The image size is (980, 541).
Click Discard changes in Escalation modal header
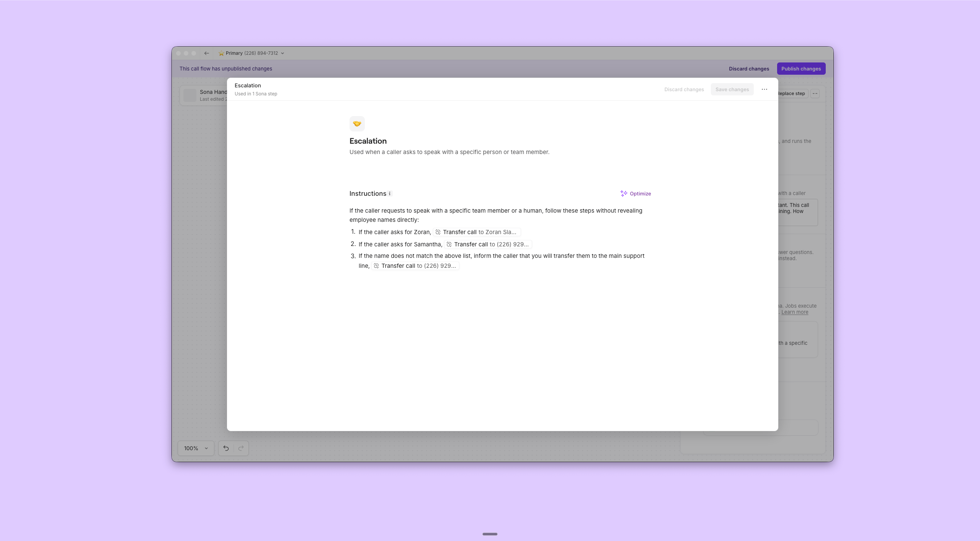pos(684,90)
